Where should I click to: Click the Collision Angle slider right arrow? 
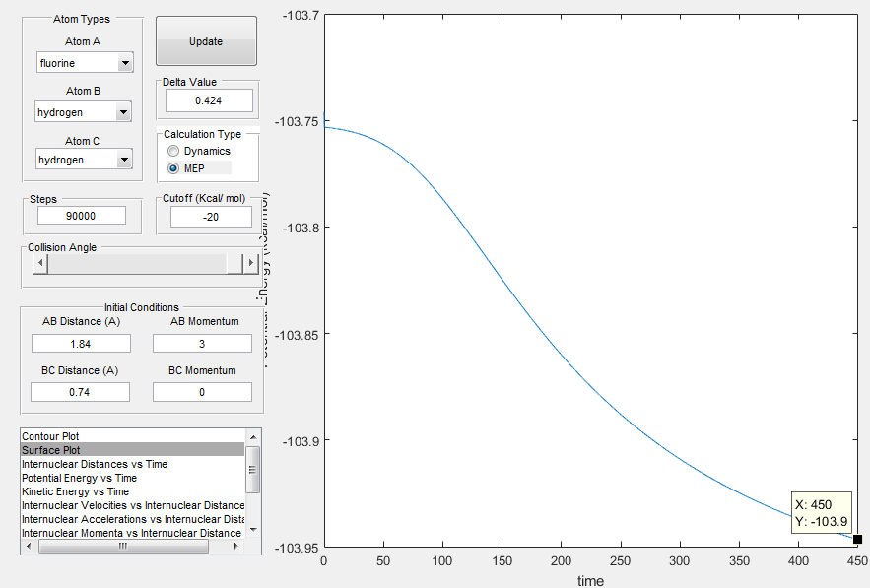[251, 263]
